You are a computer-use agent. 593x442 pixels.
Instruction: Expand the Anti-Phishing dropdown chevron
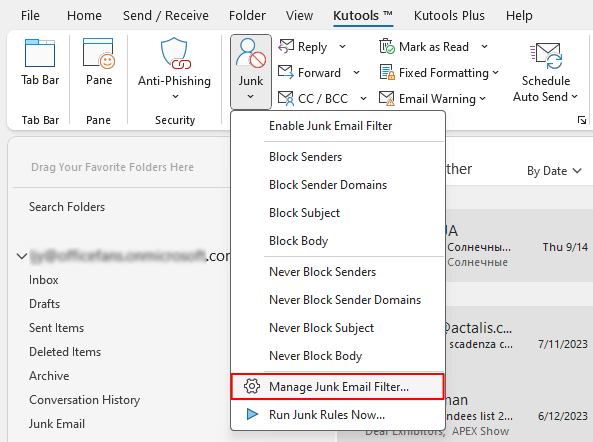coord(175,96)
